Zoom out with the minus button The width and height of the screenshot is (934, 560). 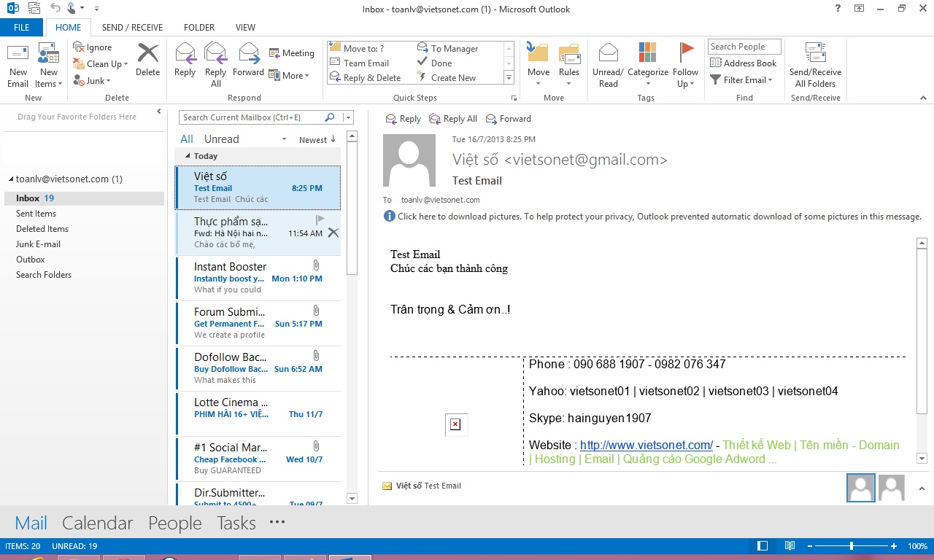click(x=808, y=546)
